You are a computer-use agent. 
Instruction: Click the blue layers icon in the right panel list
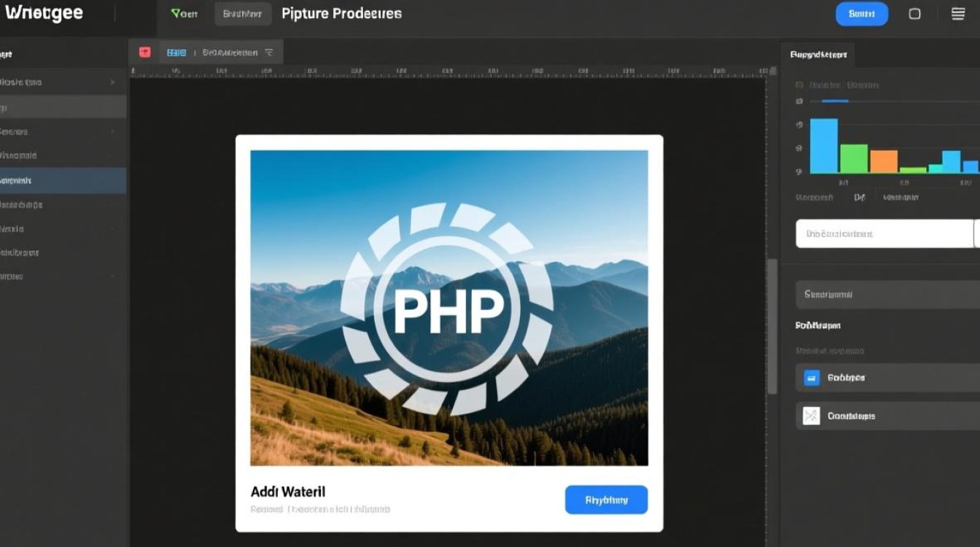[x=812, y=378]
